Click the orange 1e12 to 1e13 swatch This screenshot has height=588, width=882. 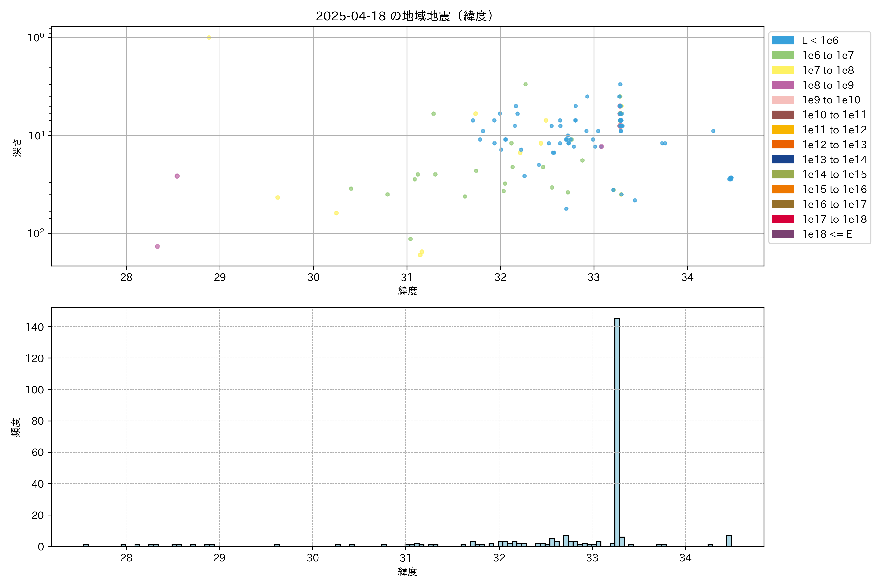click(783, 145)
